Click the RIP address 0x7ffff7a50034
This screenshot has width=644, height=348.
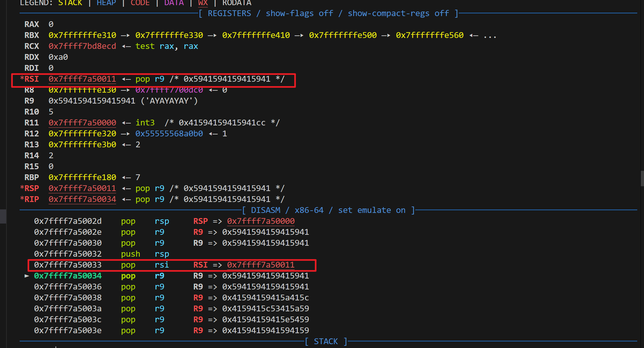[x=82, y=199]
